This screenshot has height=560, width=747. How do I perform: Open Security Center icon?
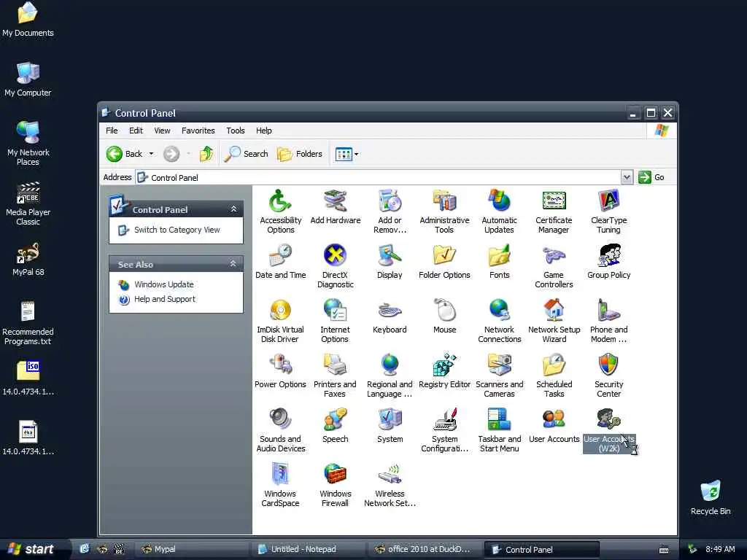[608, 376]
